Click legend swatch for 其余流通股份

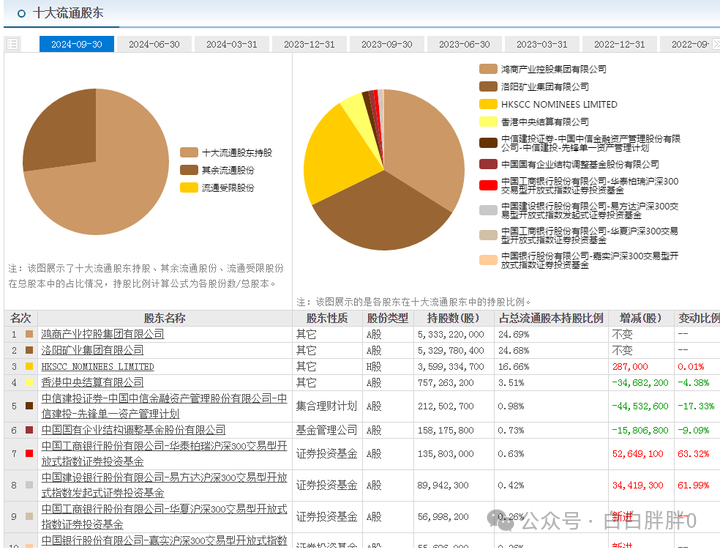(189, 170)
